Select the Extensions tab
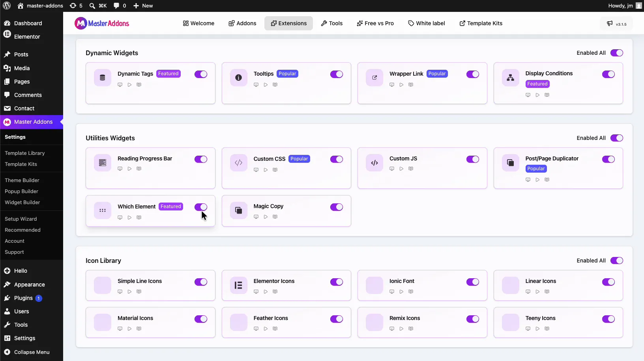 point(288,23)
